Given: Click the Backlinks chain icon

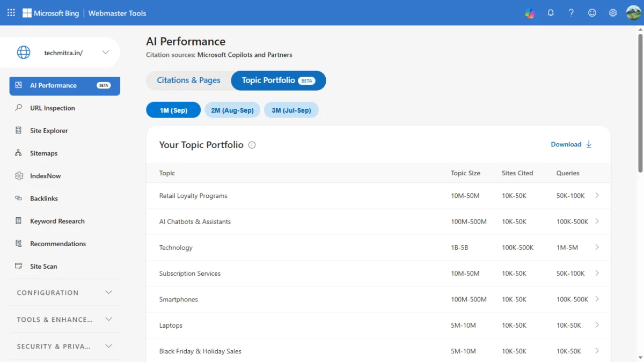Looking at the screenshot, I should click(19, 198).
